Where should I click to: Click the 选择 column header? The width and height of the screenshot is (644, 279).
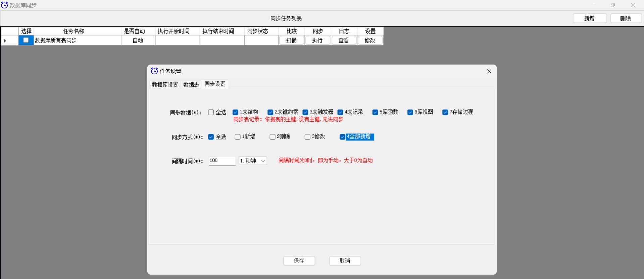[x=26, y=31]
